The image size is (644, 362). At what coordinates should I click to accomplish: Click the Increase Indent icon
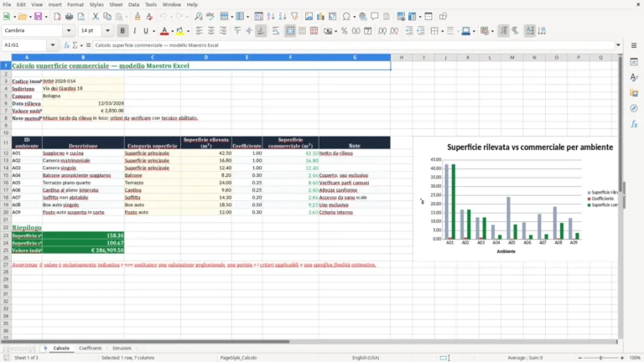tap(409, 31)
